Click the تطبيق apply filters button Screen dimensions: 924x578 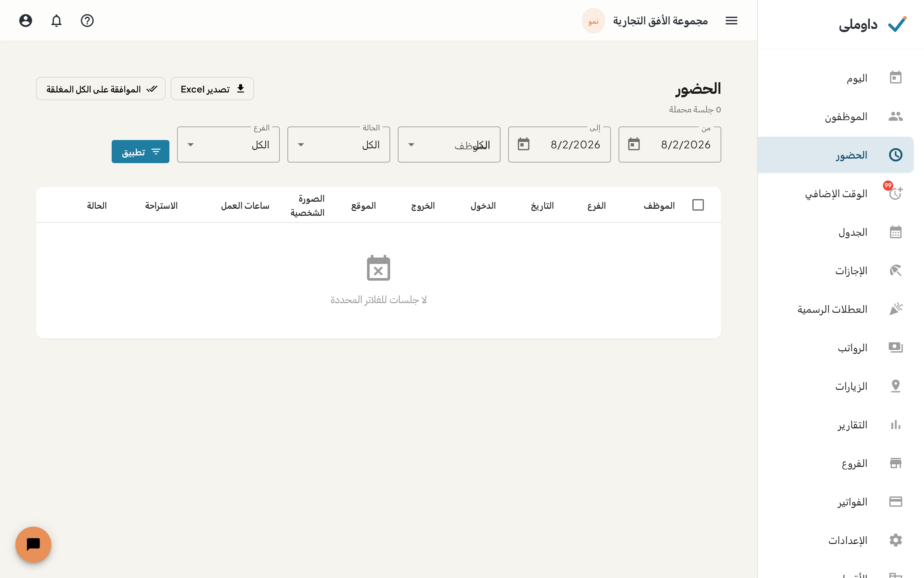coord(141,152)
